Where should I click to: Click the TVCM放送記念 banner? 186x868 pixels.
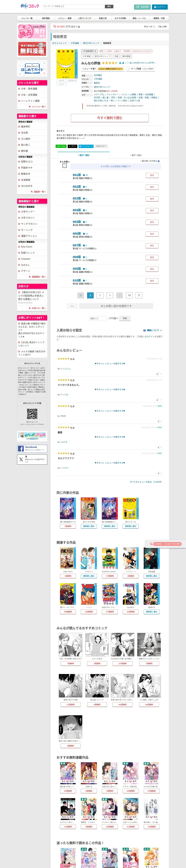tap(32, 436)
